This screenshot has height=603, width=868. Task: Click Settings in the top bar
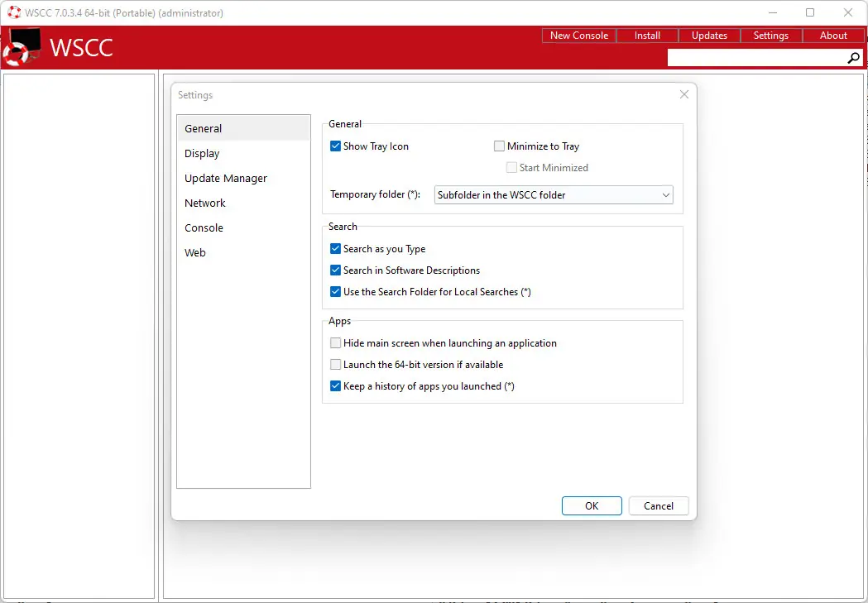point(771,36)
